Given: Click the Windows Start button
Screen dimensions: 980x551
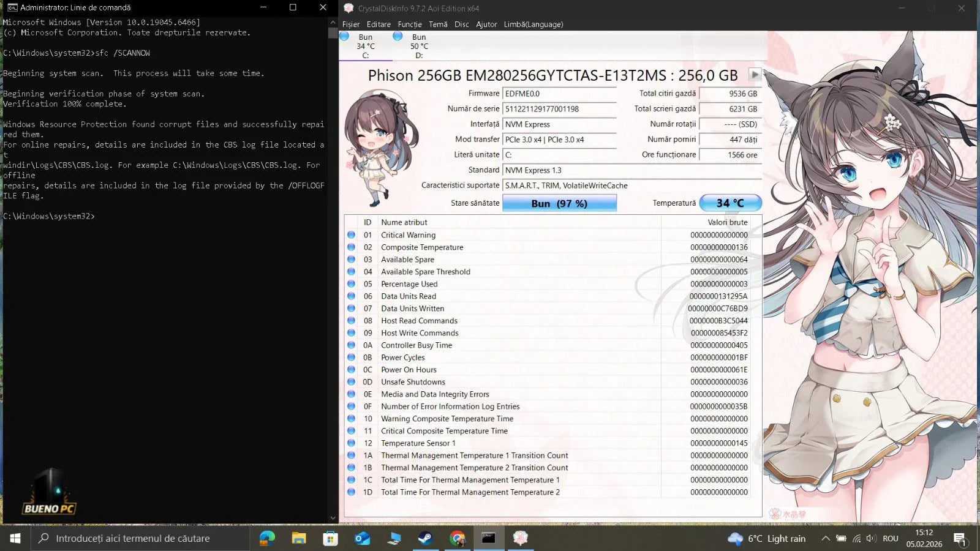Looking at the screenshot, I should pyautogui.click(x=15, y=538).
